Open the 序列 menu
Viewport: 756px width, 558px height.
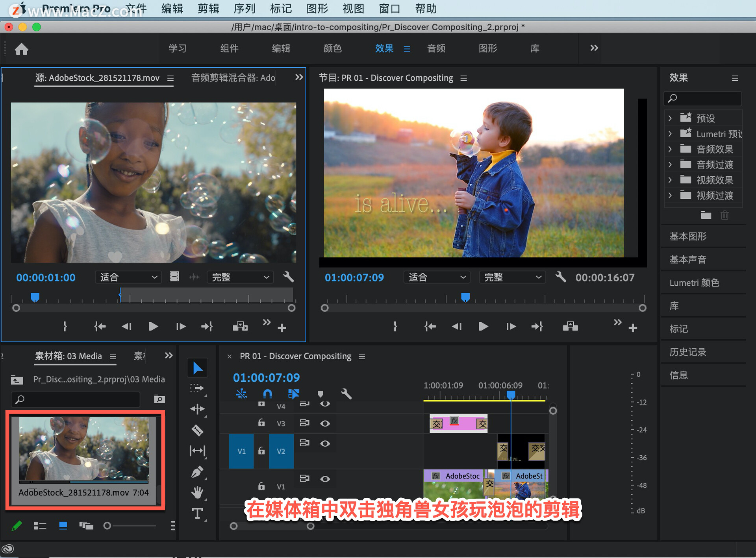(x=245, y=8)
